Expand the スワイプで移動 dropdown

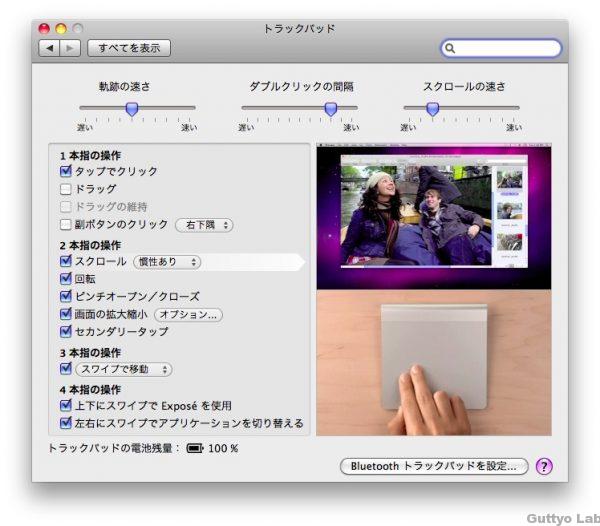click(124, 369)
